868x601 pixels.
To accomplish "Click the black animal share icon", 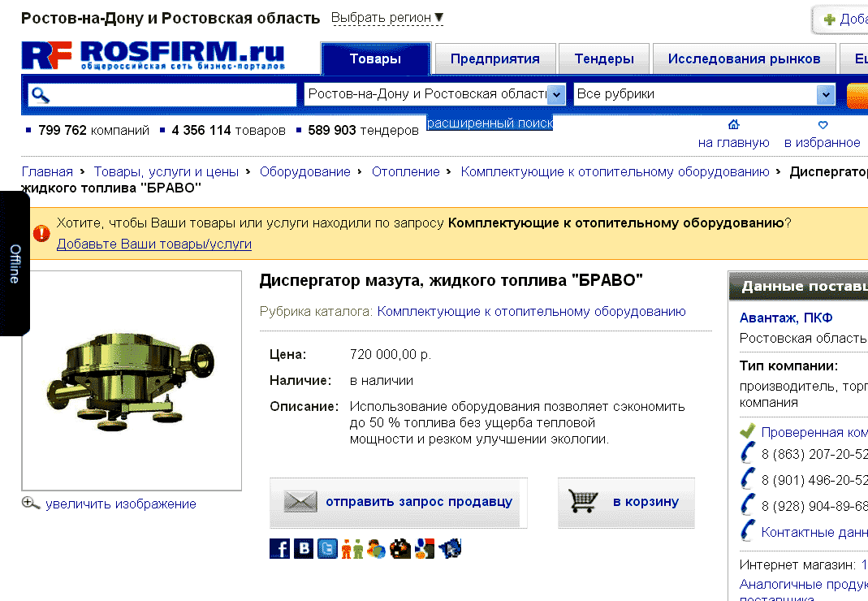I will click(x=400, y=548).
